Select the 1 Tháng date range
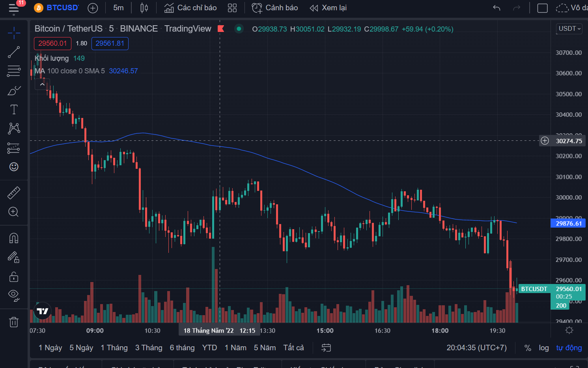Viewport: 588px width, 368px height. click(114, 348)
